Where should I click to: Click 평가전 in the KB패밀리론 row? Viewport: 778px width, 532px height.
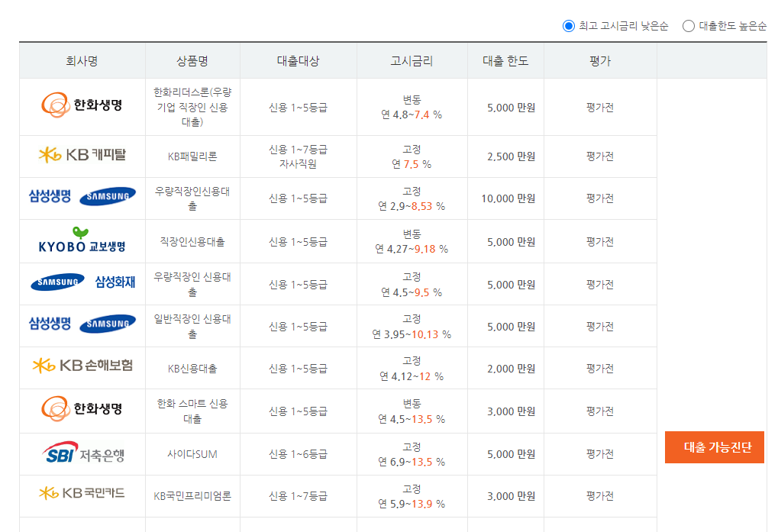coord(600,156)
